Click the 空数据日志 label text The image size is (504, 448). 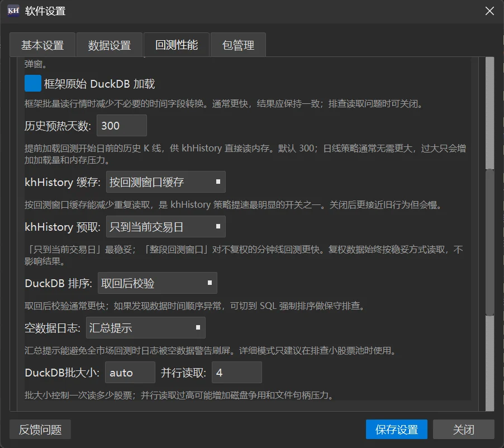coord(53,328)
